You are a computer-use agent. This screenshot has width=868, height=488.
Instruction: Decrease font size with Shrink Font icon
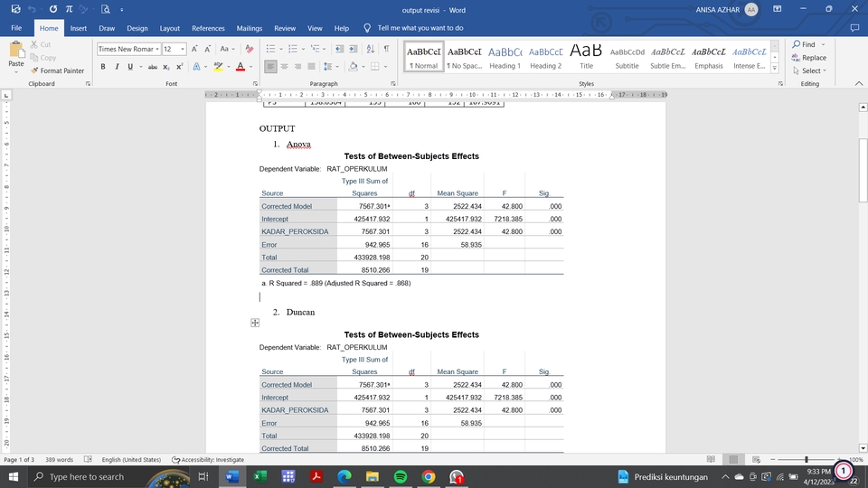click(208, 49)
